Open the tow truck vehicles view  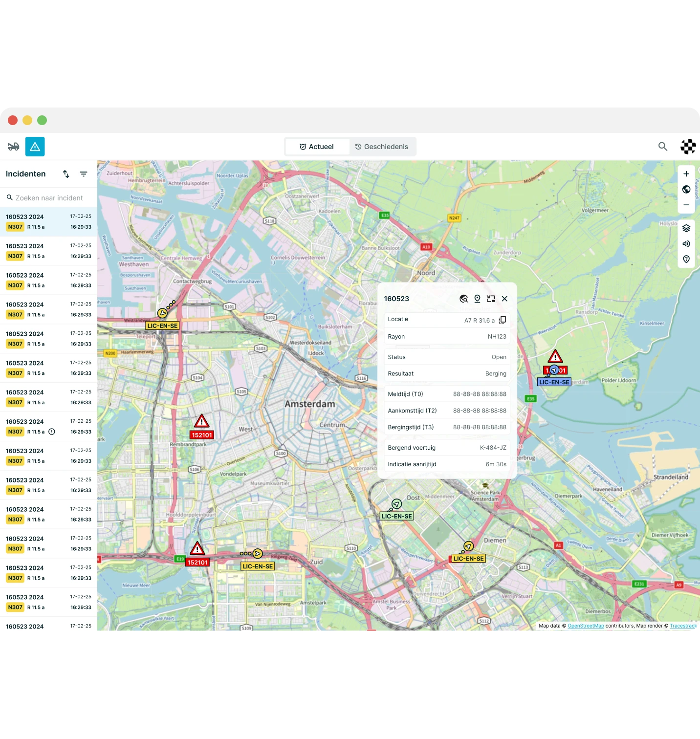(14, 147)
